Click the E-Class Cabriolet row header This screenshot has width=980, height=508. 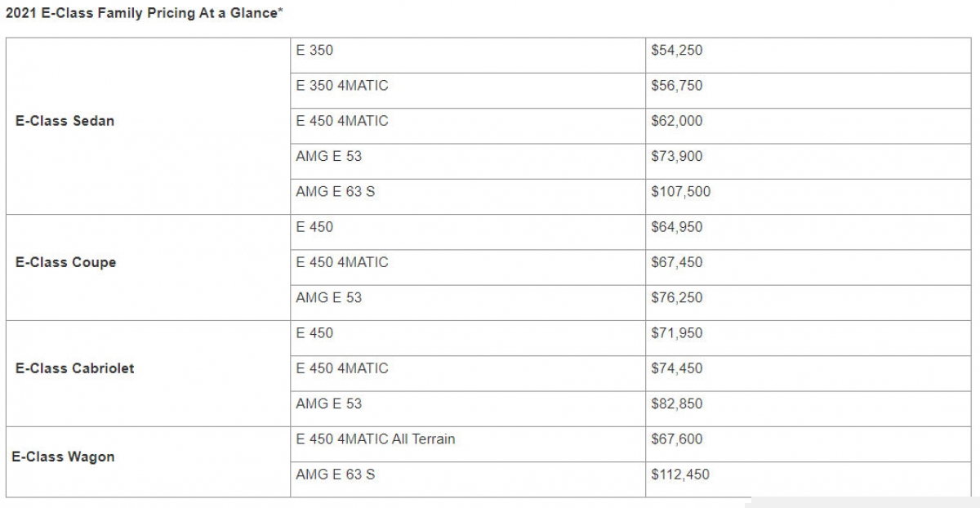[75, 368]
